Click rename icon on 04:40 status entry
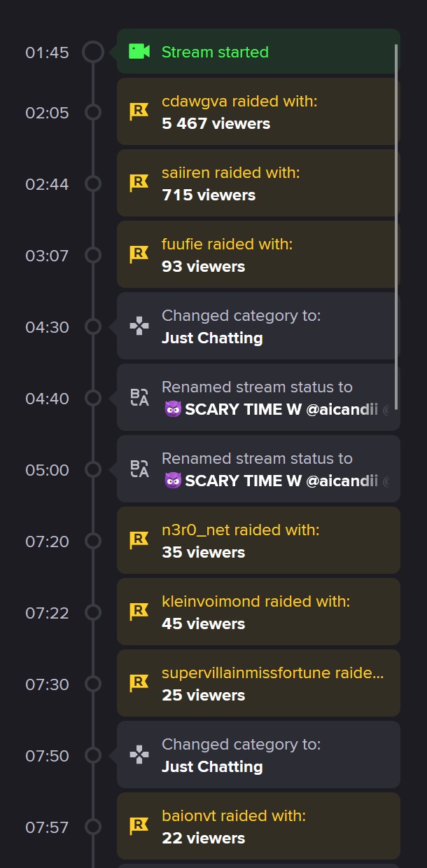427x868 pixels. (139, 398)
